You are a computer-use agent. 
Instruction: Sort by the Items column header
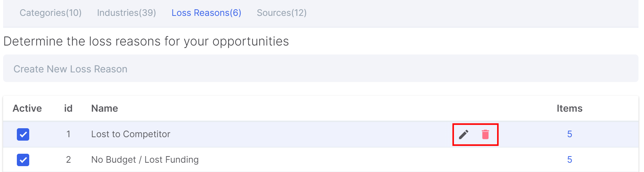(569, 109)
